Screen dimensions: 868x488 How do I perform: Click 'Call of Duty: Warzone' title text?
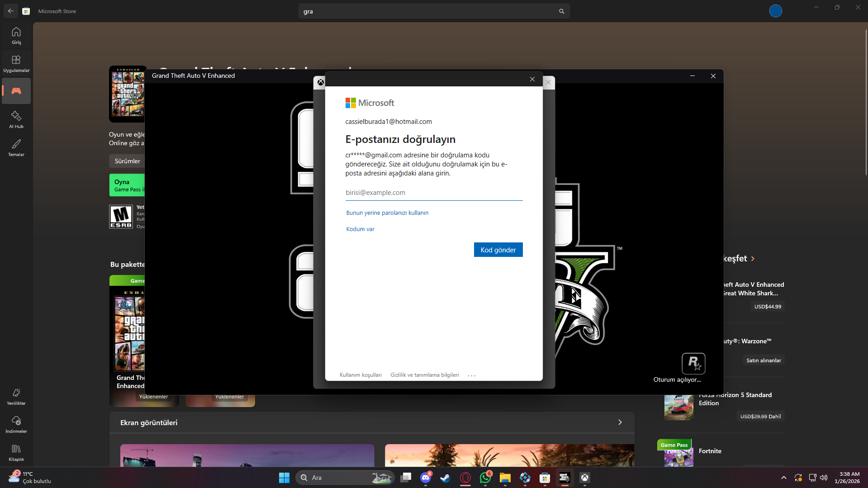coord(747,341)
